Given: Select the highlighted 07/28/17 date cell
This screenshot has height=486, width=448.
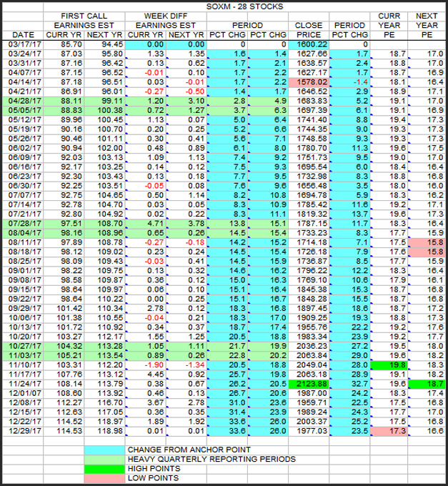Looking at the screenshot, I should click(23, 224).
